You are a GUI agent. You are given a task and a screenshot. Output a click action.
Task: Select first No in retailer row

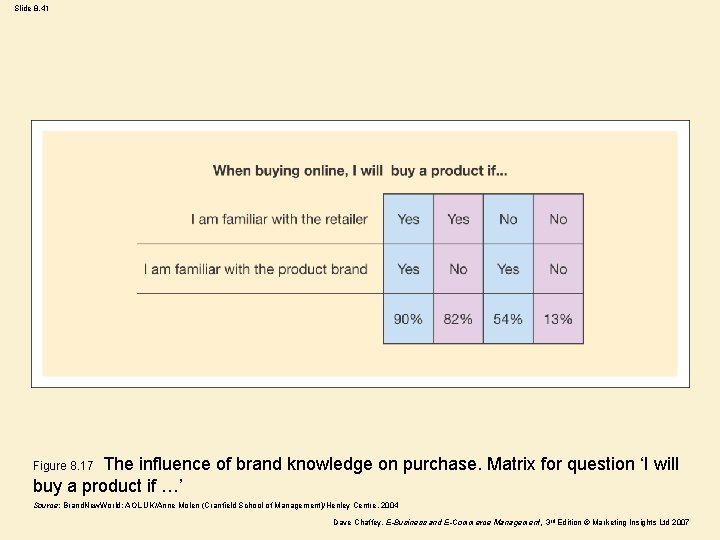pos(508,219)
